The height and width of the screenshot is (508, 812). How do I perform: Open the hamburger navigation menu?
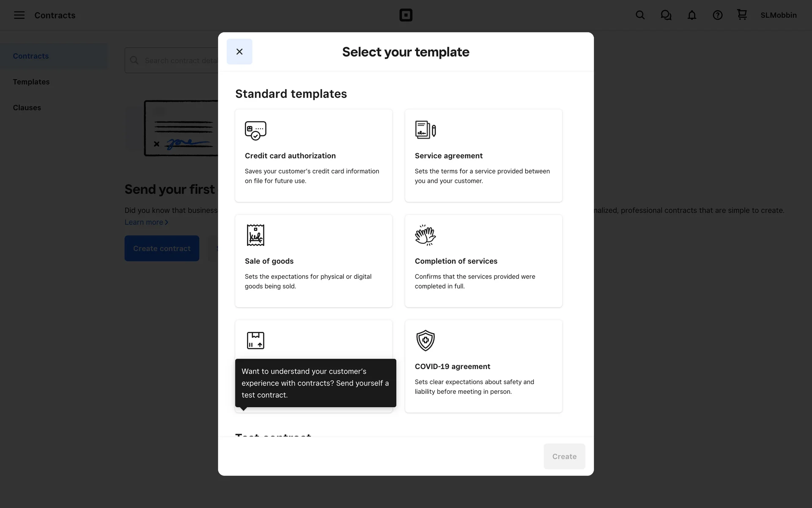click(19, 15)
